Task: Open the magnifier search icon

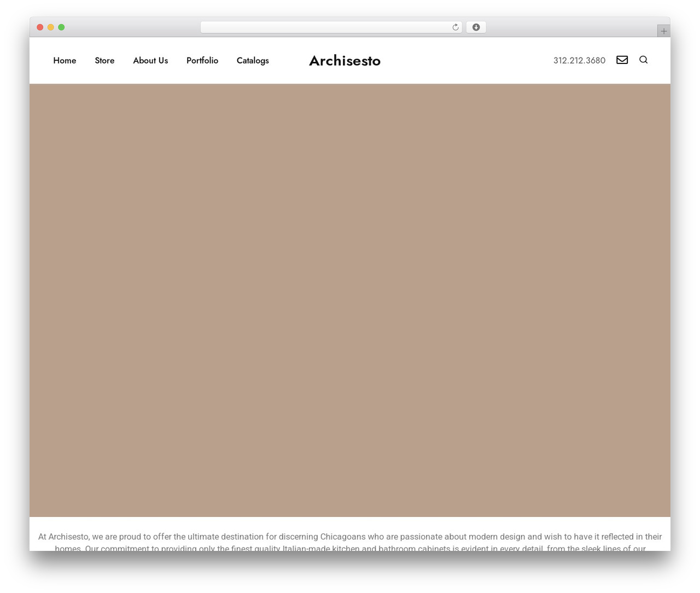Action: pyautogui.click(x=643, y=60)
